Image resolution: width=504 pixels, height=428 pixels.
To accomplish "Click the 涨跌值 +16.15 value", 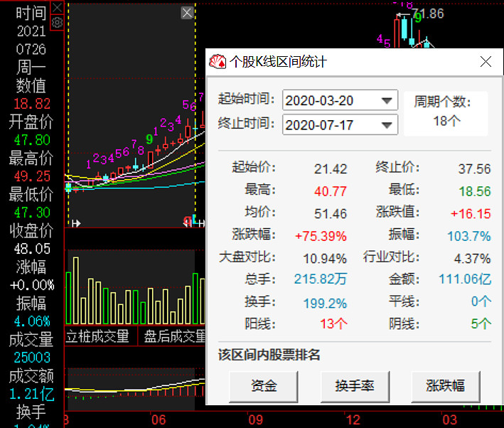I will tap(471, 214).
